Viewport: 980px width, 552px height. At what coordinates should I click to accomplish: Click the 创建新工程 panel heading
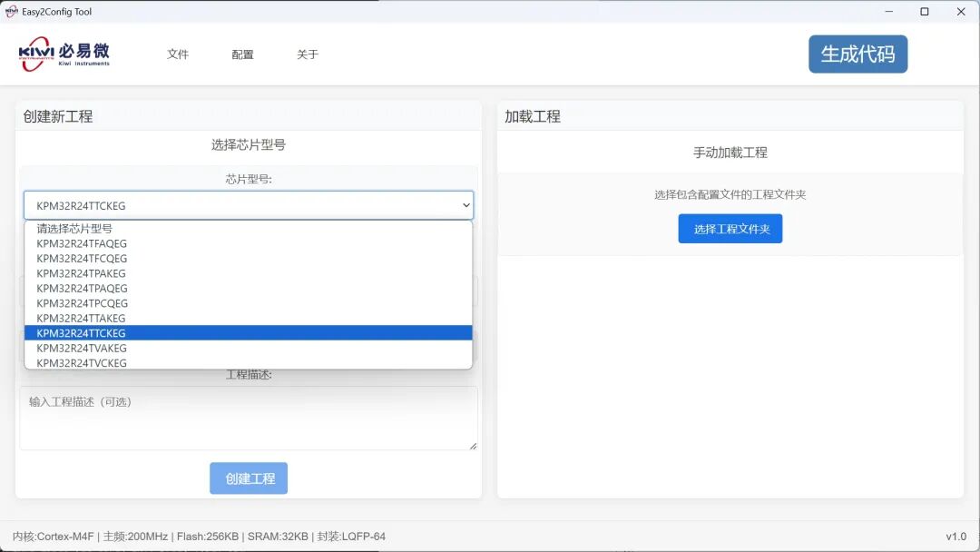(57, 116)
